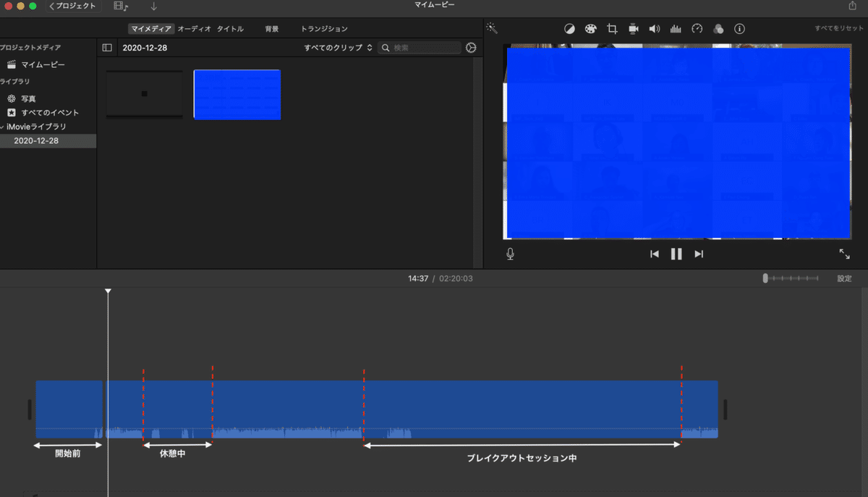868x497 pixels.
Task: Open the cropping tool
Action: 612,29
